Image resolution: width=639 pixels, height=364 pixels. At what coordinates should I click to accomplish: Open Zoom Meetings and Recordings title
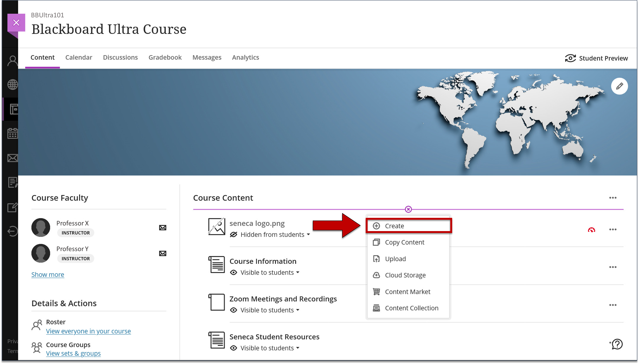283,299
